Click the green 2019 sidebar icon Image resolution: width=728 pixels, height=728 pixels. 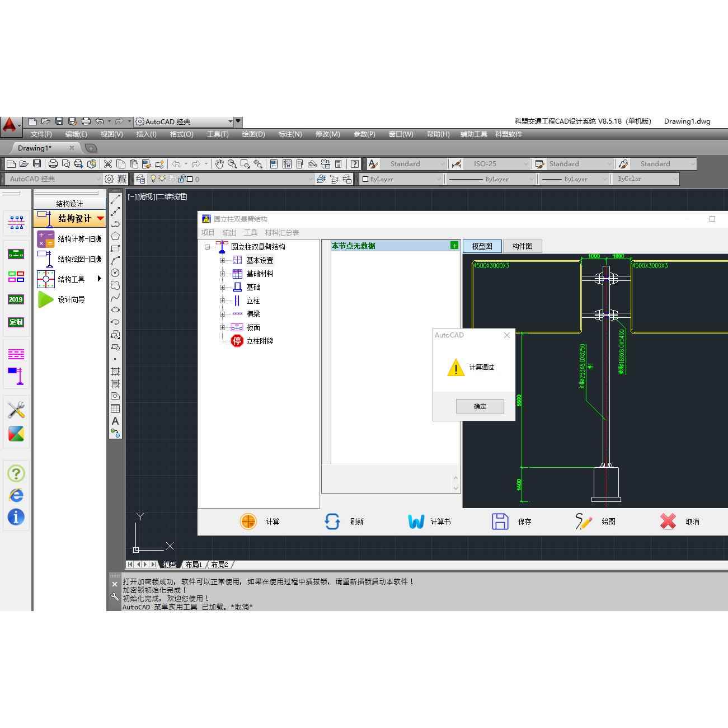pos(16,299)
